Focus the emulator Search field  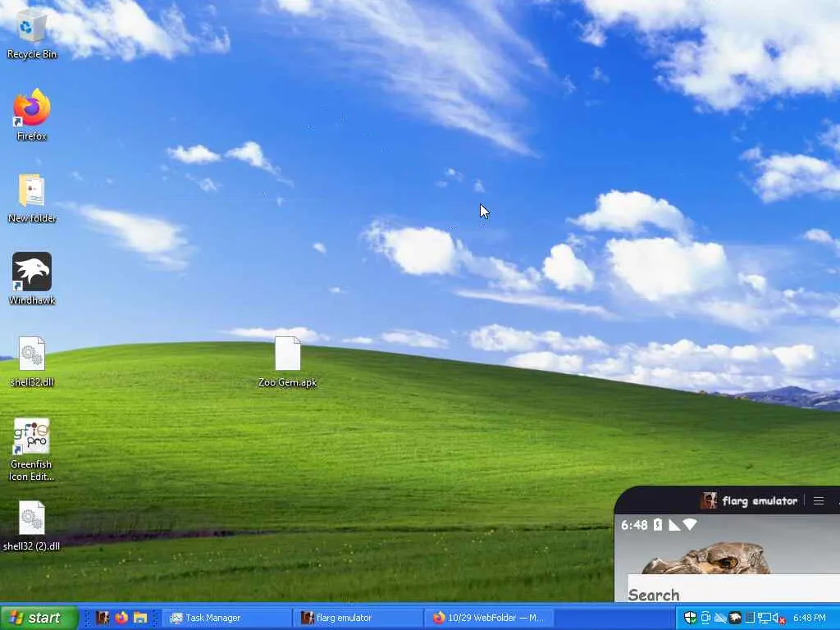click(733, 588)
